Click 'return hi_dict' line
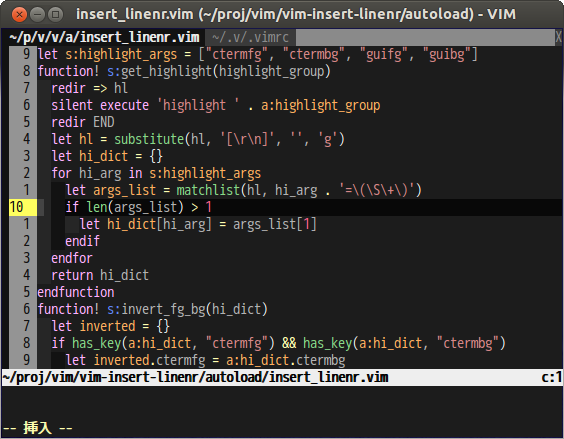The height and width of the screenshot is (439, 564). (x=100, y=276)
